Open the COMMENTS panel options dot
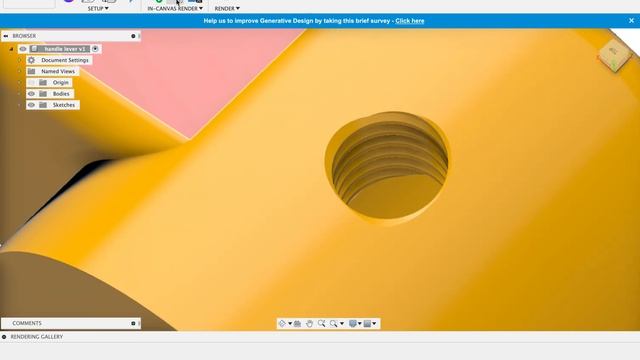This screenshot has height=360, width=640. 133,323
